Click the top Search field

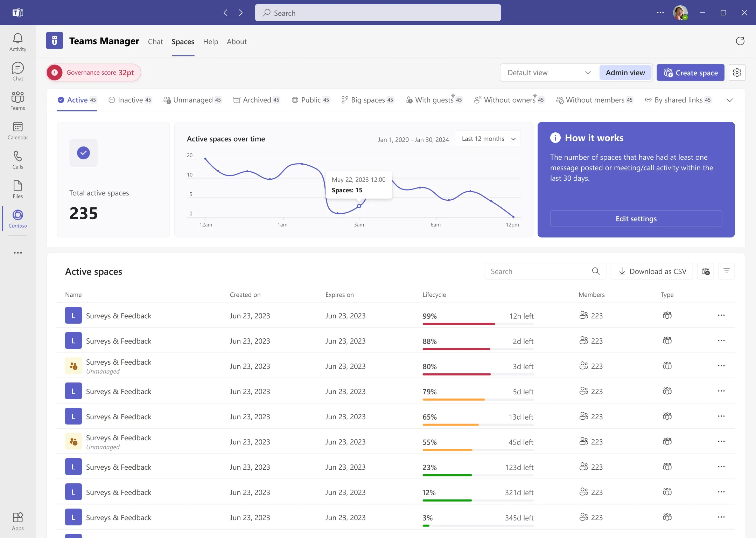tap(378, 13)
